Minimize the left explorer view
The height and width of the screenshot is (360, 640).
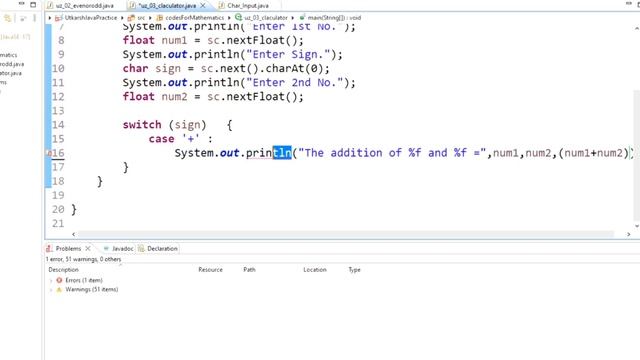pos(22,4)
